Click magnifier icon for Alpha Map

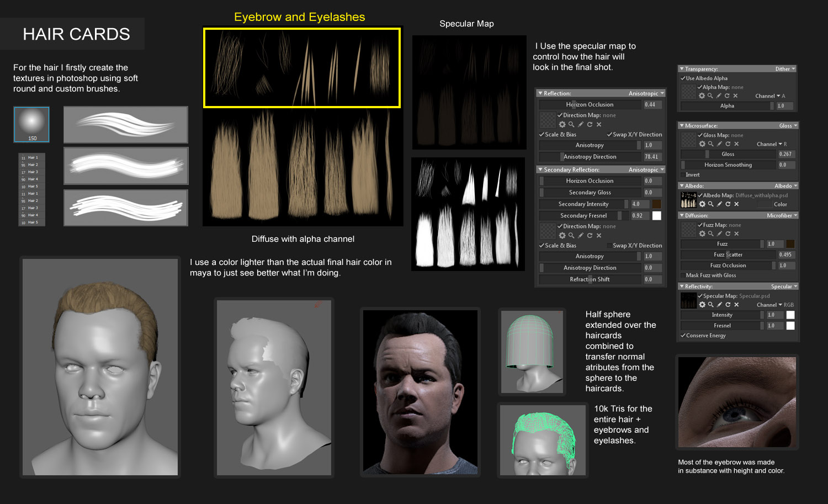pyautogui.click(x=710, y=96)
